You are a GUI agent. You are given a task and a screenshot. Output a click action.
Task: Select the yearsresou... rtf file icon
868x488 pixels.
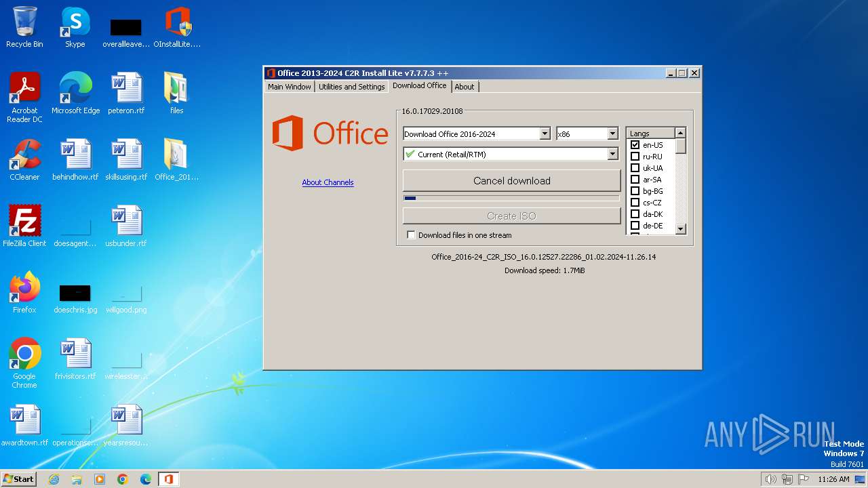click(126, 426)
